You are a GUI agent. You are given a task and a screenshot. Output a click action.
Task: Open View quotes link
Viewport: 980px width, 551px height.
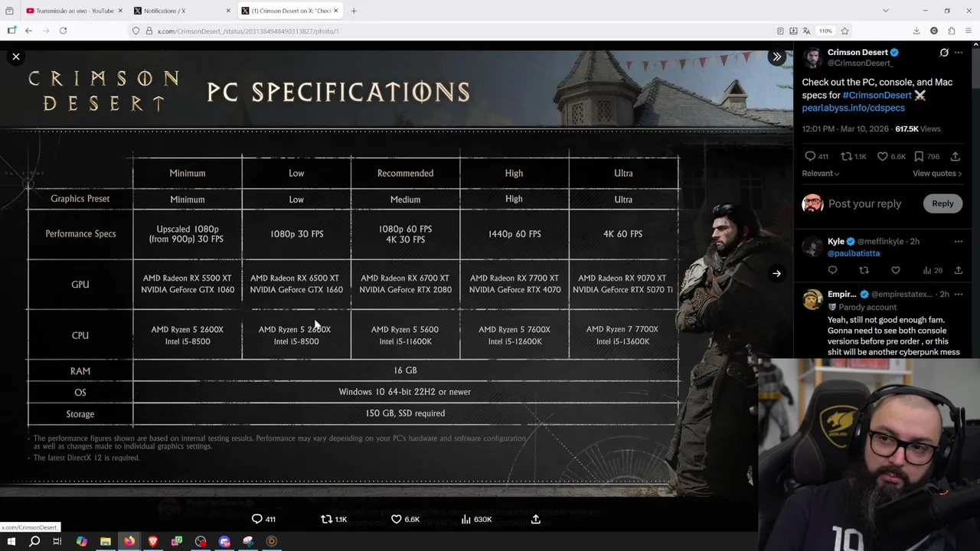[x=937, y=174]
